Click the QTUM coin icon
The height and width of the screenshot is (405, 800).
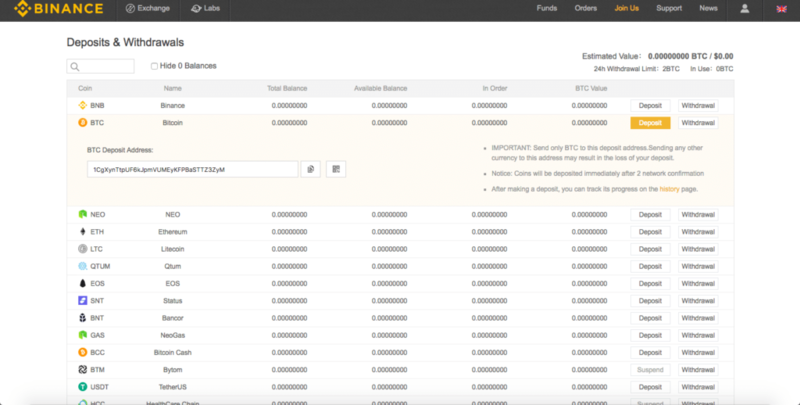[x=83, y=266]
